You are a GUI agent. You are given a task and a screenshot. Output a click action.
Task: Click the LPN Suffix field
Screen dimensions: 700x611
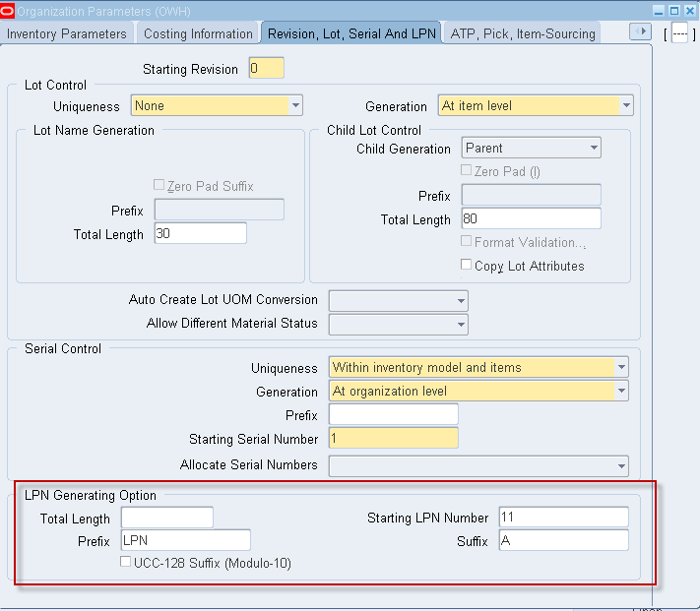564,540
